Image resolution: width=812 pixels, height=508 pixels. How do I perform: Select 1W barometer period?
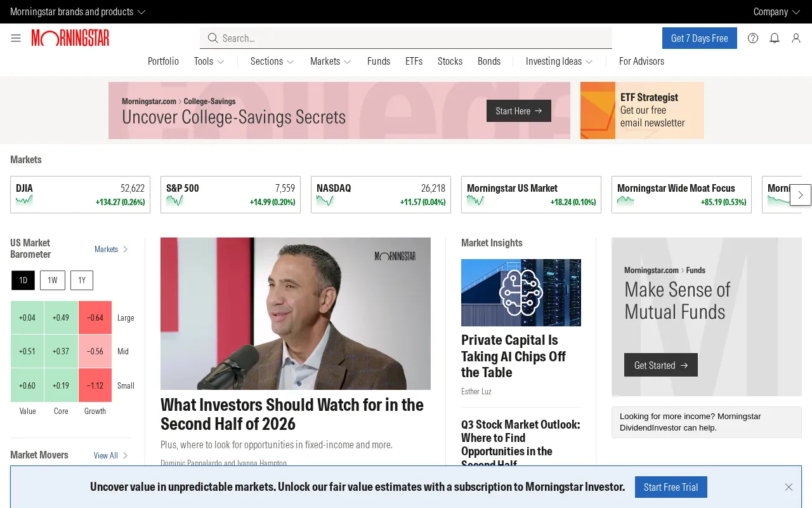53,280
